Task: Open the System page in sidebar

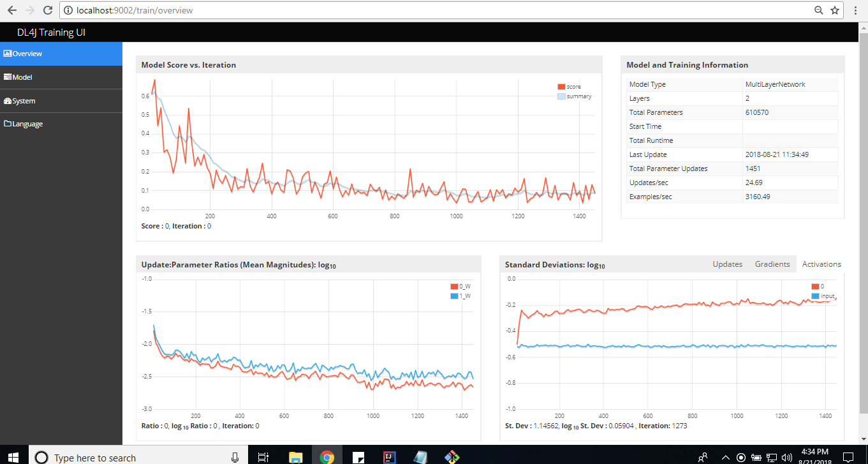Action: (x=61, y=101)
